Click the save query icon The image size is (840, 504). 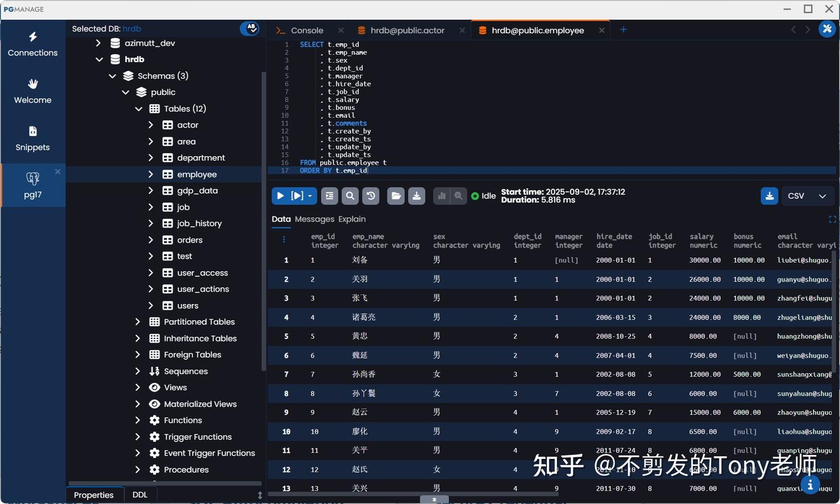click(416, 195)
